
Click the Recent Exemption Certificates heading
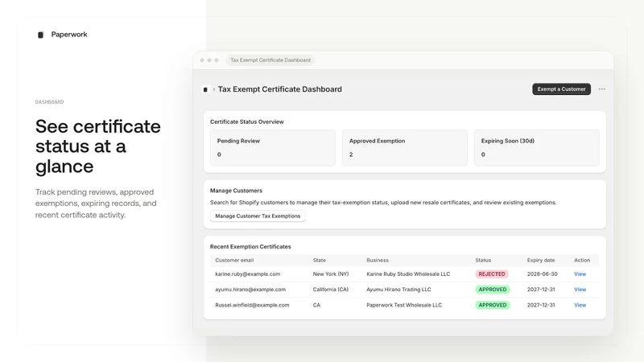tap(250, 247)
